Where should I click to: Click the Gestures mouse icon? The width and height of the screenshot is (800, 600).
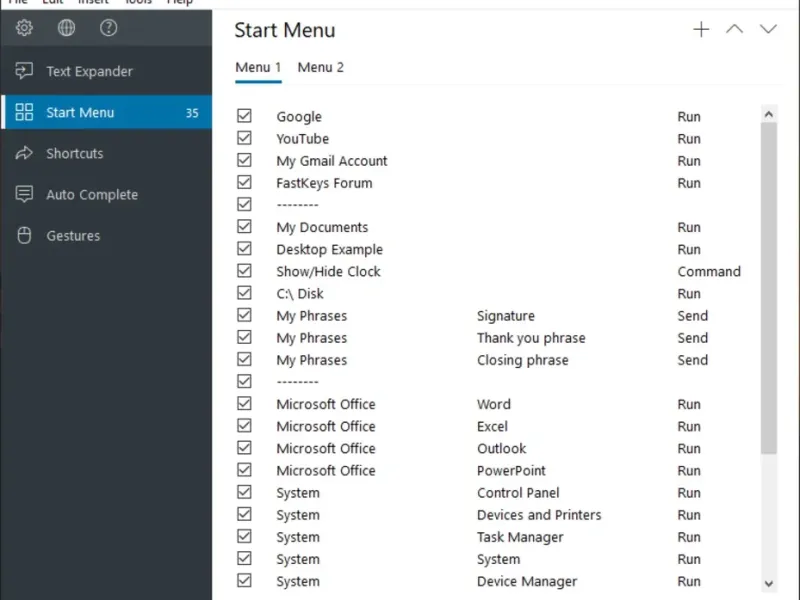tap(25, 236)
